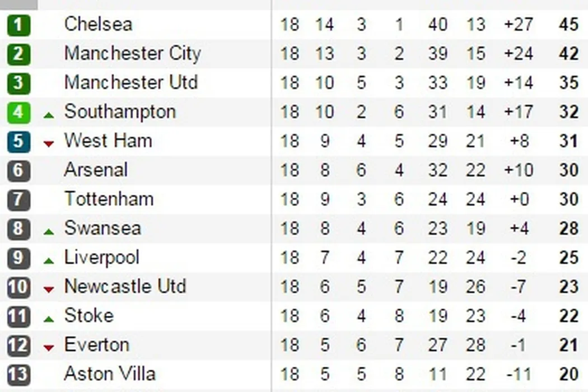588x392 pixels.
Task: Click the light green rank 4 badge
Action: click(18, 112)
